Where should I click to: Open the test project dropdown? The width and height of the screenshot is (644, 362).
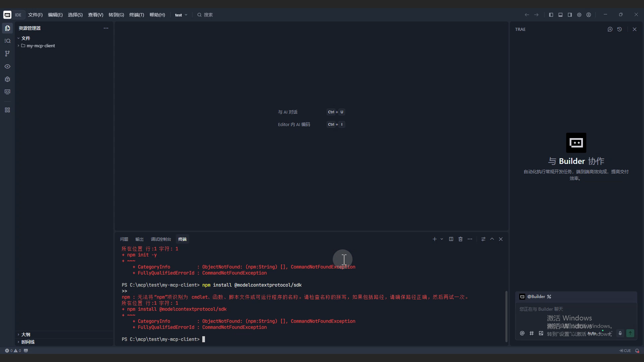(x=181, y=15)
